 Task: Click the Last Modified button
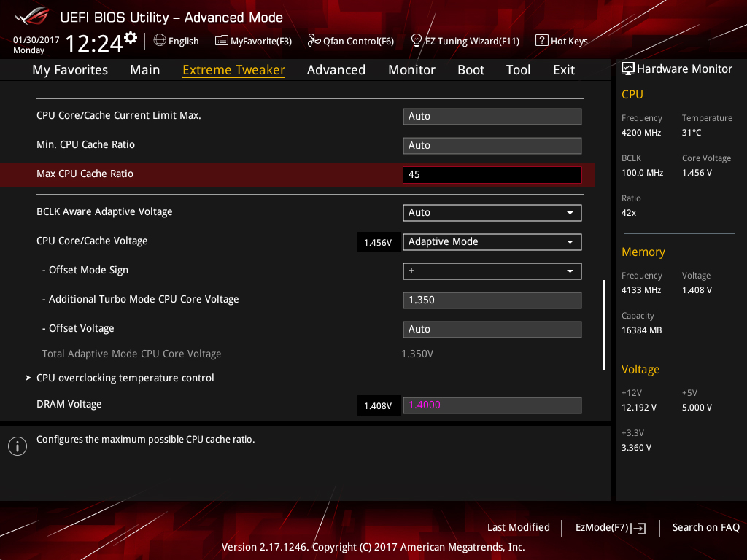[x=518, y=527]
